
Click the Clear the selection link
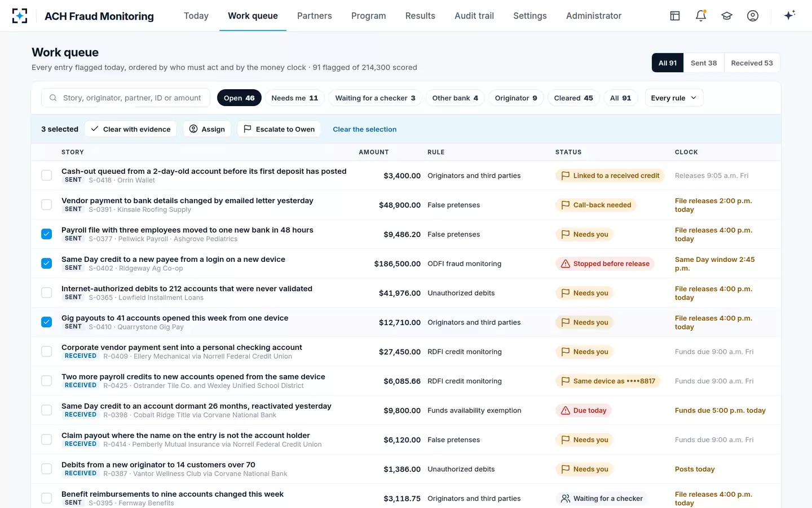[365, 129]
